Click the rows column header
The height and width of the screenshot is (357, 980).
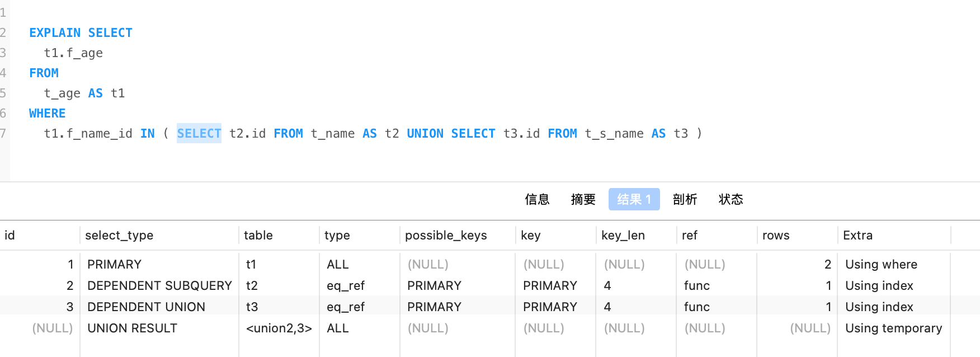(x=776, y=236)
